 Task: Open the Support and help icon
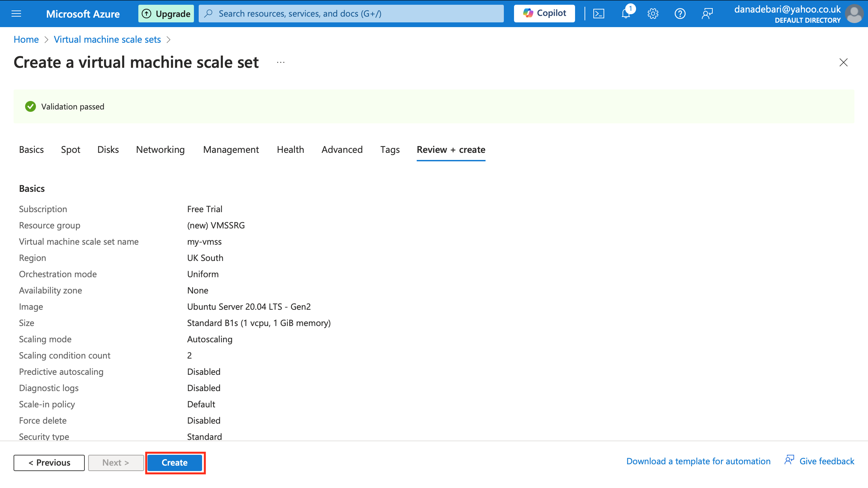pyautogui.click(x=680, y=14)
